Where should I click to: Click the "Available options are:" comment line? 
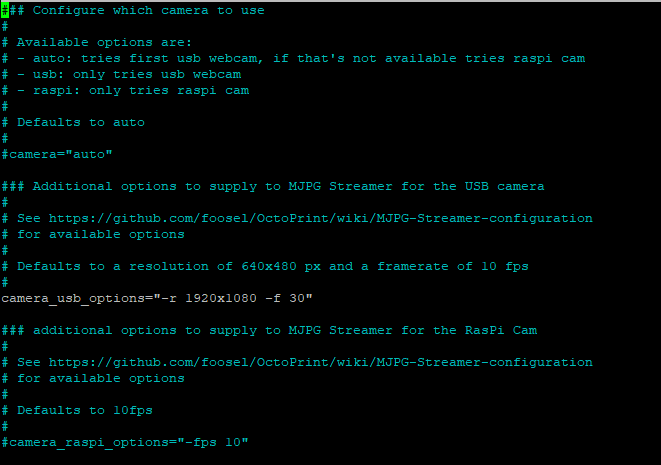click(x=104, y=43)
